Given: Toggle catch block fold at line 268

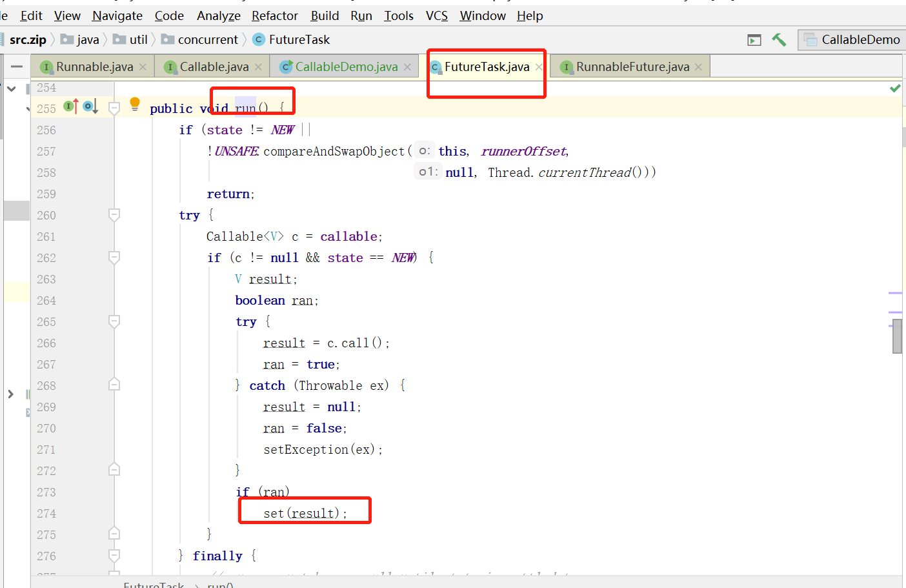Looking at the screenshot, I should [114, 385].
